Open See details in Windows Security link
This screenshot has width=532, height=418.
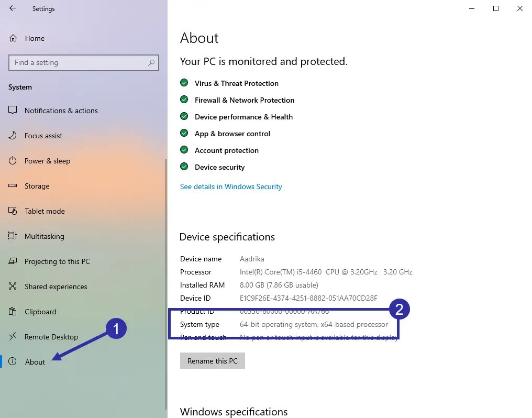coord(231,186)
